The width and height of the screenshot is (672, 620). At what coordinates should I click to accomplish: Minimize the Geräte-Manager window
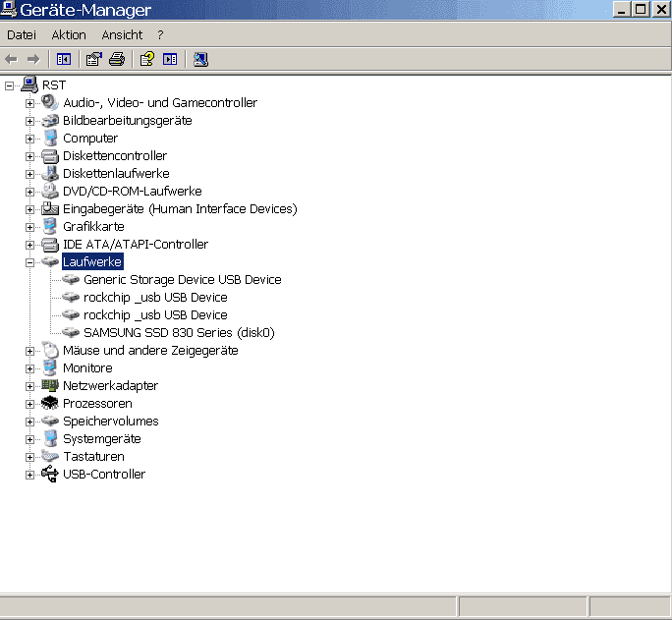click(x=622, y=10)
